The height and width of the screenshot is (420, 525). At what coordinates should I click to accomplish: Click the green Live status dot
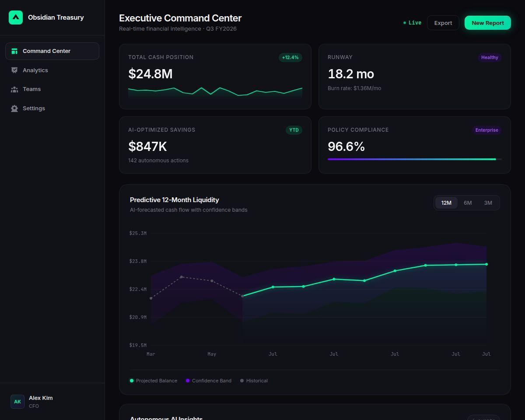click(x=405, y=23)
